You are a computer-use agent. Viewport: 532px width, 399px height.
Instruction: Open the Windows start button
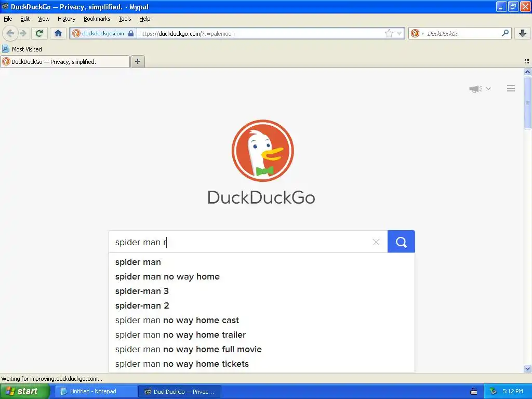coord(25,391)
